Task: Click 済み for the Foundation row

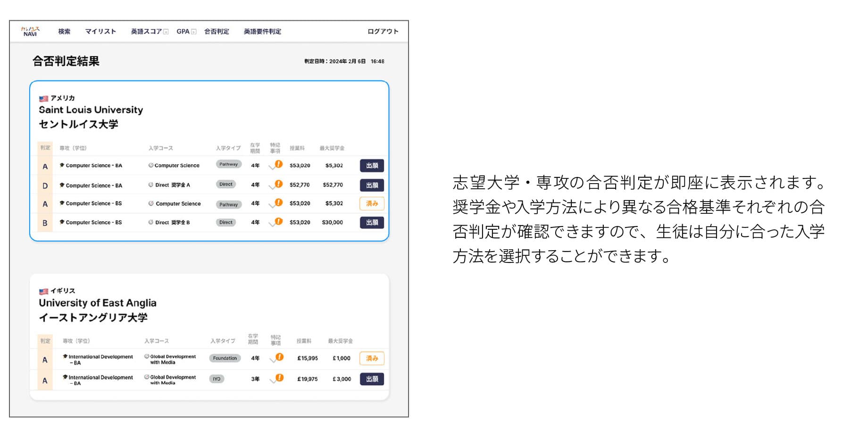Action: (372, 358)
